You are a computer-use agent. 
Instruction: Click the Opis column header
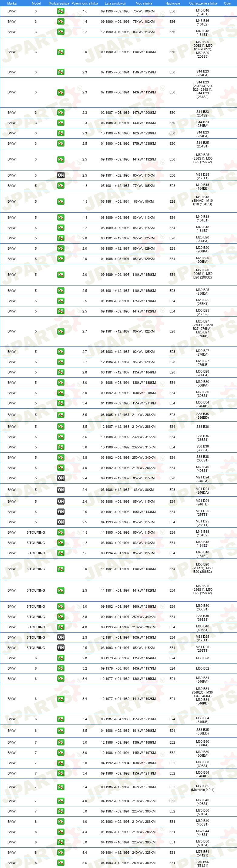coord(228,3)
